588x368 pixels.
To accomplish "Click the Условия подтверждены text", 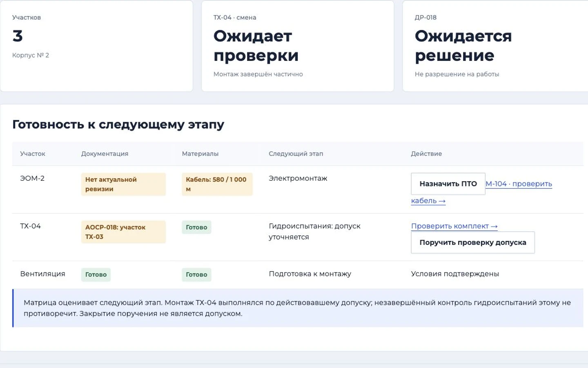I will [x=455, y=274].
